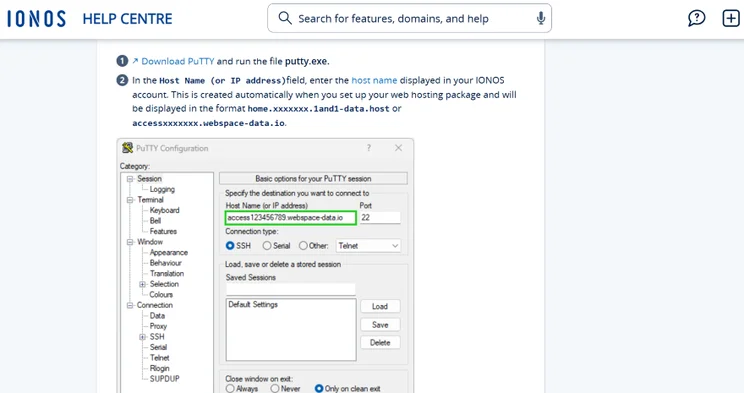Select Logging in the category tree

[x=162, y=189]
